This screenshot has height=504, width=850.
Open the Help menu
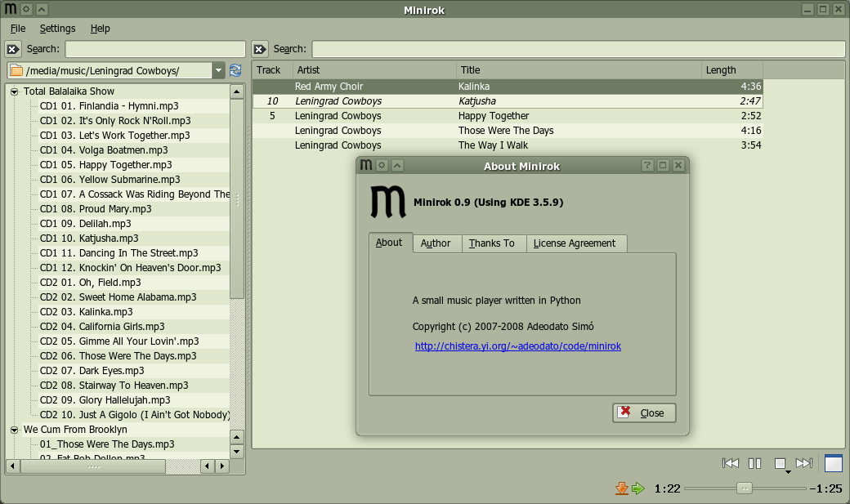(x=101, y=28)
